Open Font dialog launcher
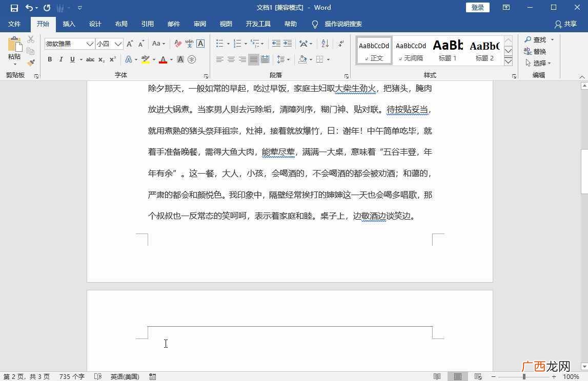588x381 pixels. click(206, 76)
